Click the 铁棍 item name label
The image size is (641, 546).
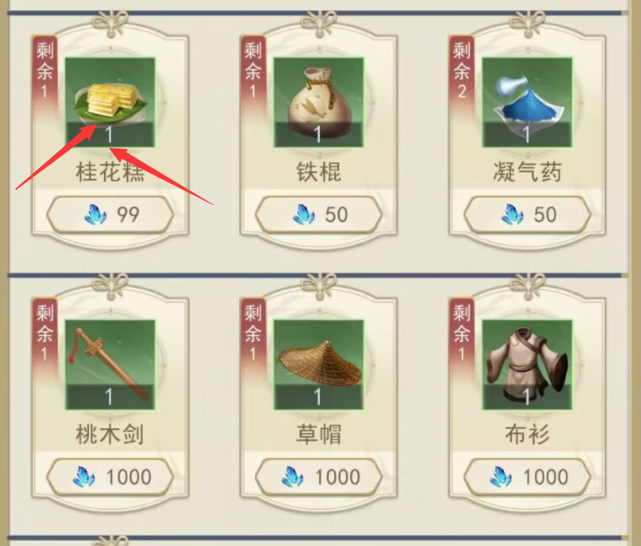pos(318,172)
